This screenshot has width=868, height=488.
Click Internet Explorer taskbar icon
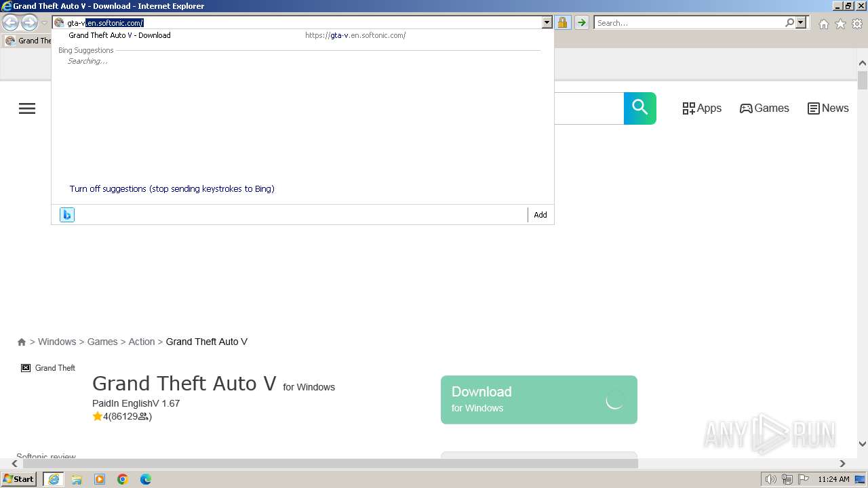[54, 479]
